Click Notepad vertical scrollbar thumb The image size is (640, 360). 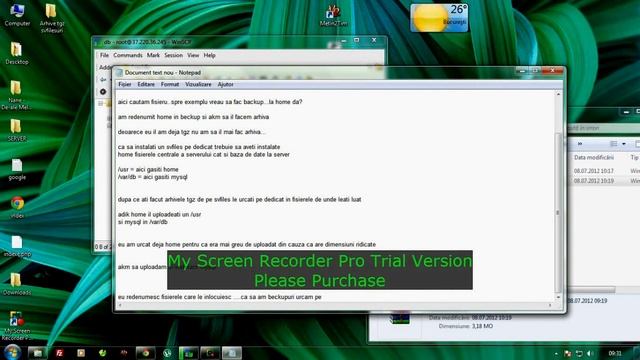coord(558,212)
